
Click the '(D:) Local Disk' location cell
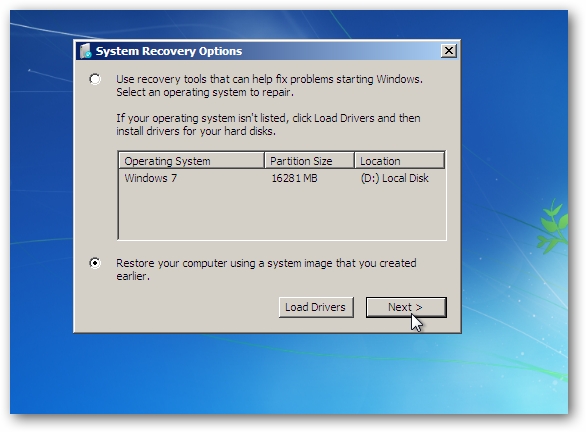click(395, 178)
